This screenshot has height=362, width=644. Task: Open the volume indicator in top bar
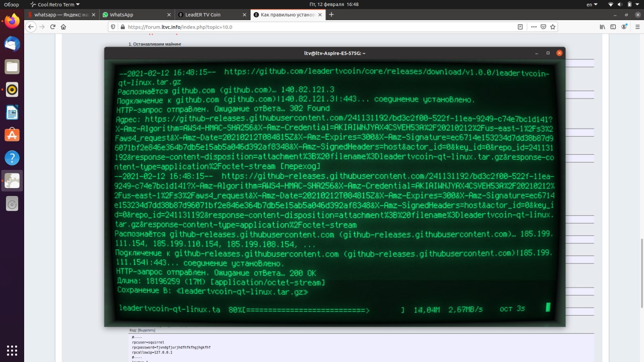tap(621, 4)
